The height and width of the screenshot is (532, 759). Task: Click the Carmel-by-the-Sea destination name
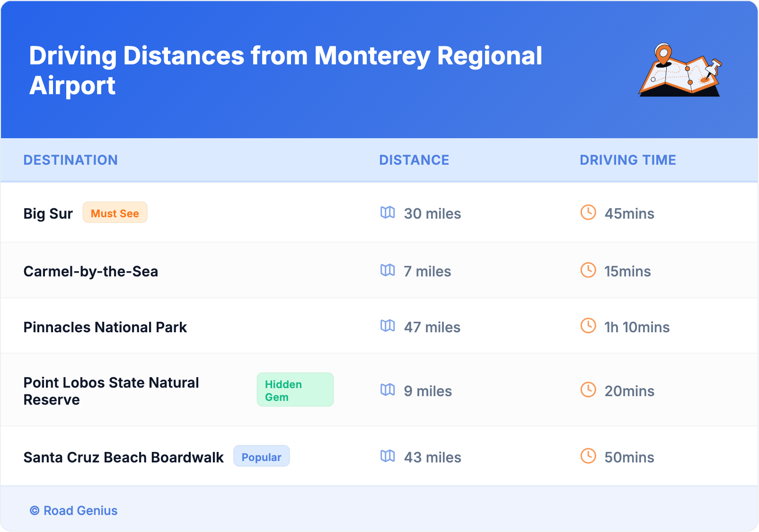pos(91,271)
